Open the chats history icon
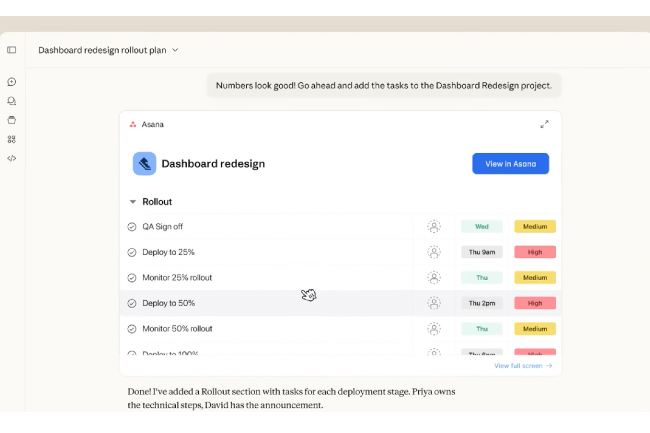 tap(12, 101)
